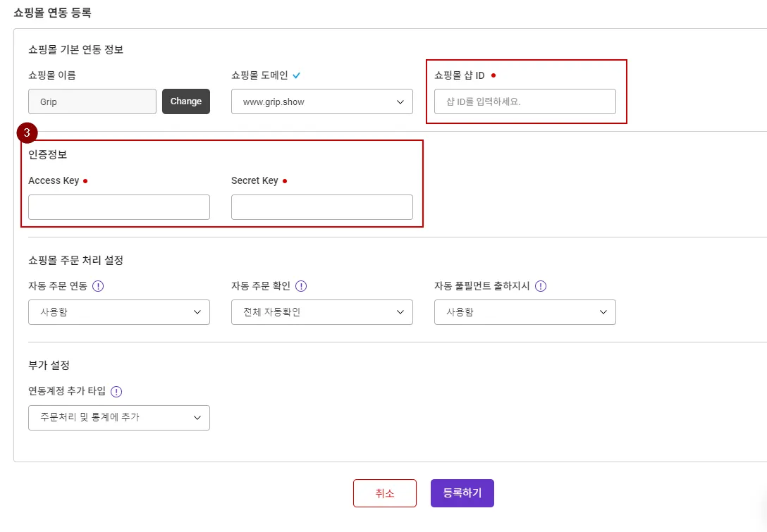Open the www.grip.show domain dropdown
The width and height of the screenshot is (767, 532).
point(321,101)
